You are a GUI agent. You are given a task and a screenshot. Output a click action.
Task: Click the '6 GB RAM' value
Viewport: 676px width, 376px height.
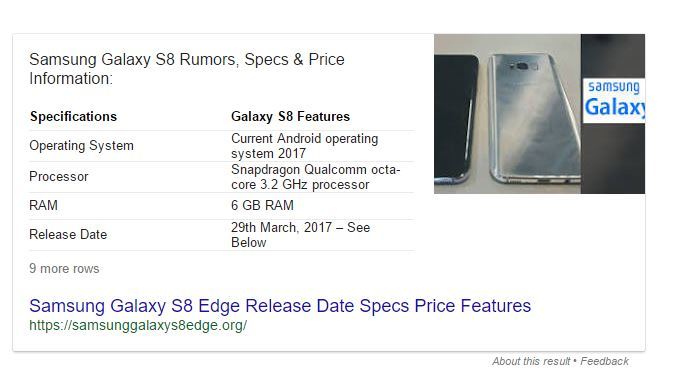pyautogui.click(x=262, y=205)
